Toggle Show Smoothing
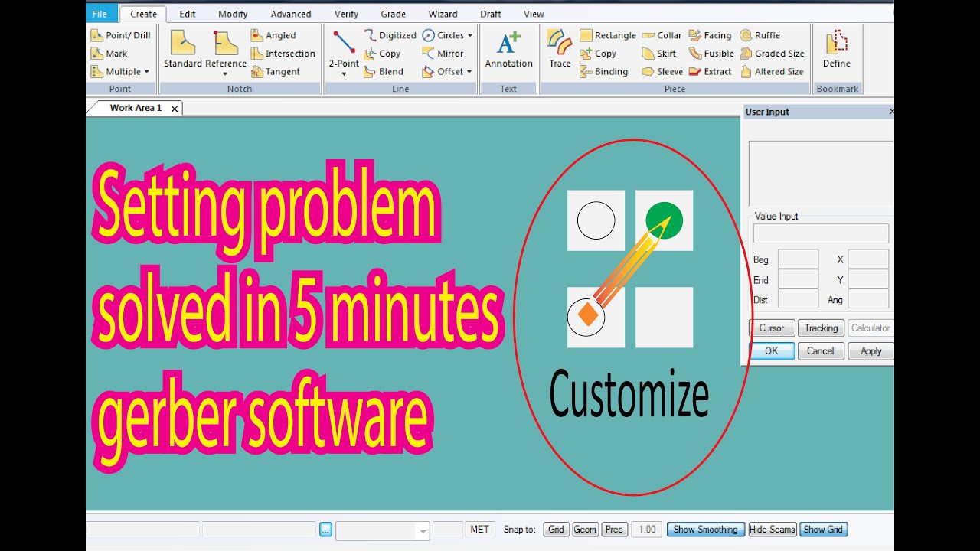The height and width of the screenshot is (551, 980). click(x=706, y=530)
